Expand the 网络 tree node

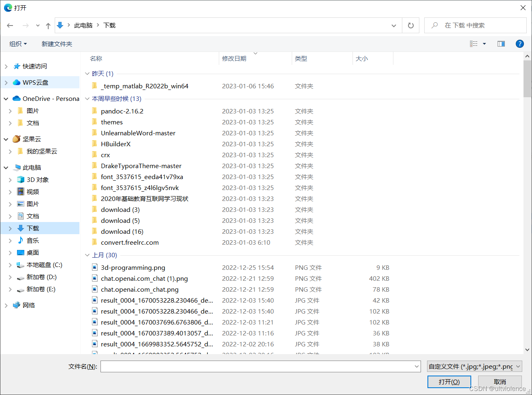[6, 305]
